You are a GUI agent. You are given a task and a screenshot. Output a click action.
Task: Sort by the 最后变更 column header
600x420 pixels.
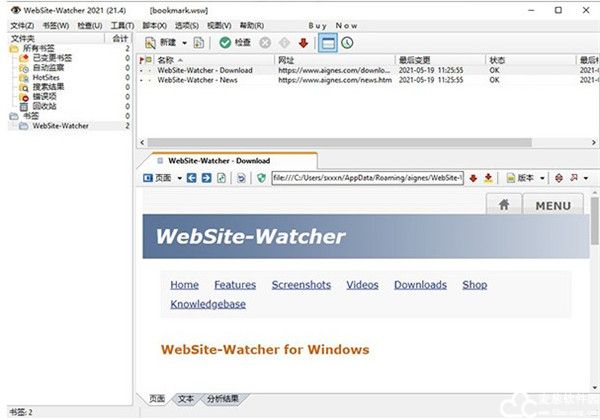(441, 60)
